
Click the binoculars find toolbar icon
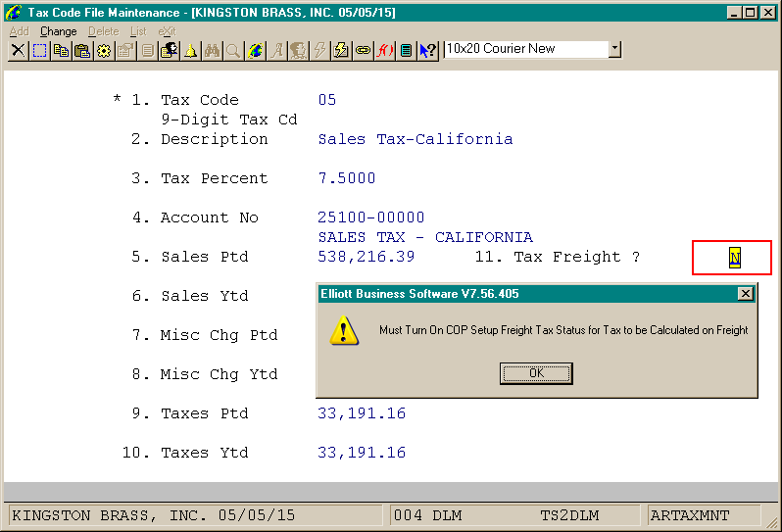pos(212,50)
